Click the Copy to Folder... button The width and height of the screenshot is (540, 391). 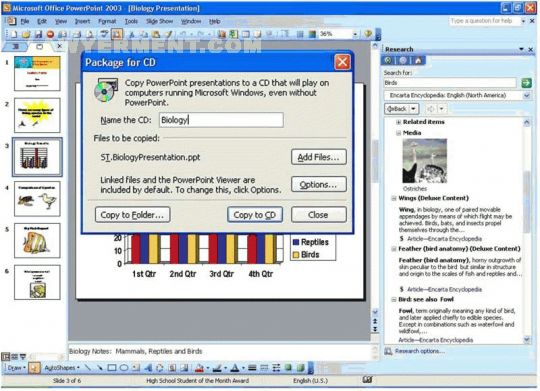coord(133,215)
